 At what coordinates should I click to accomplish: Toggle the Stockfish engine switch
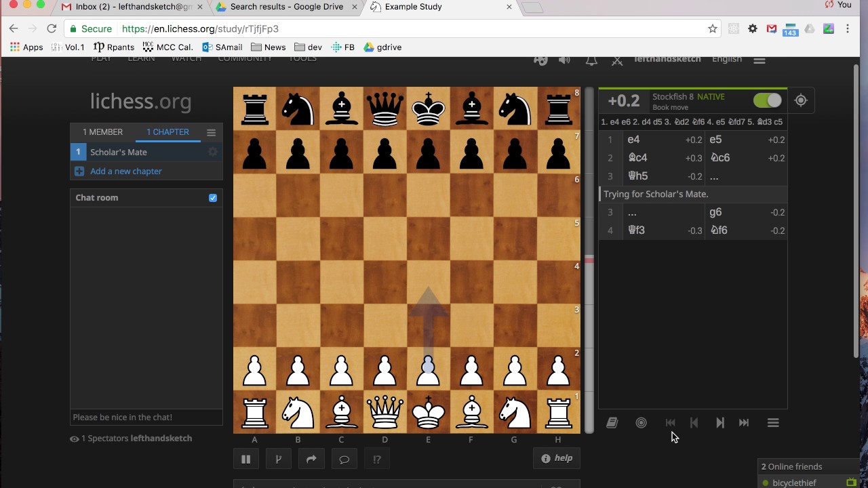pos(767,100)
